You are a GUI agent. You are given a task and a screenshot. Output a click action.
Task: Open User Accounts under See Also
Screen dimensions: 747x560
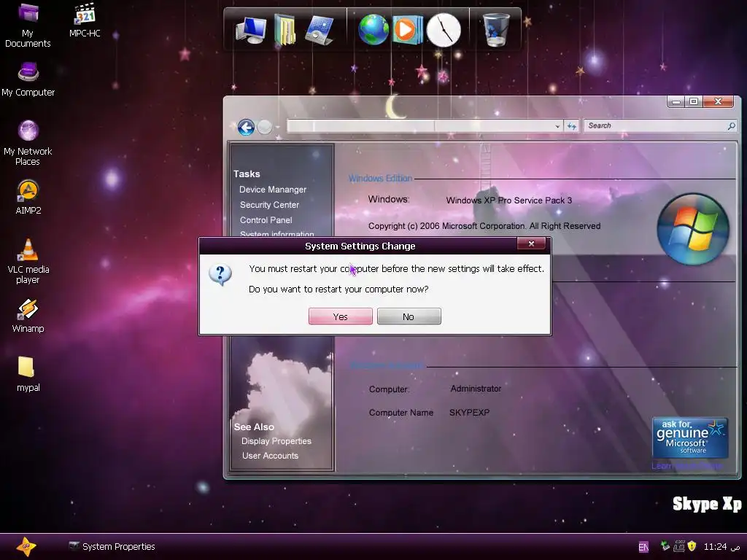tap(270, 456)
